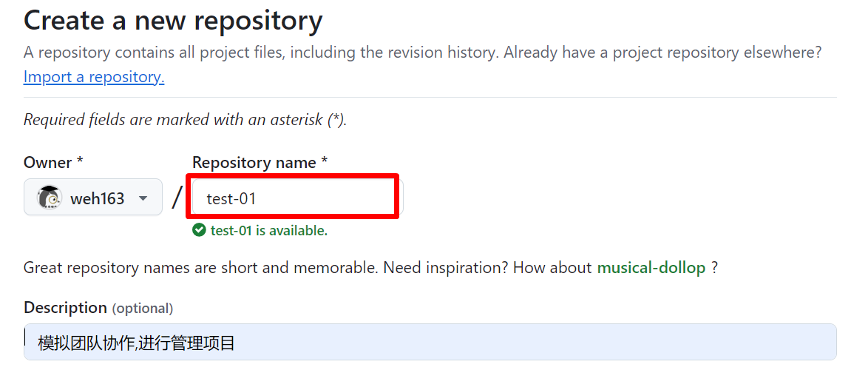Image resolution: width=868 pixels, height=370 pixels.
Task: Click the Required fields asterisk note
Action: 185,120
